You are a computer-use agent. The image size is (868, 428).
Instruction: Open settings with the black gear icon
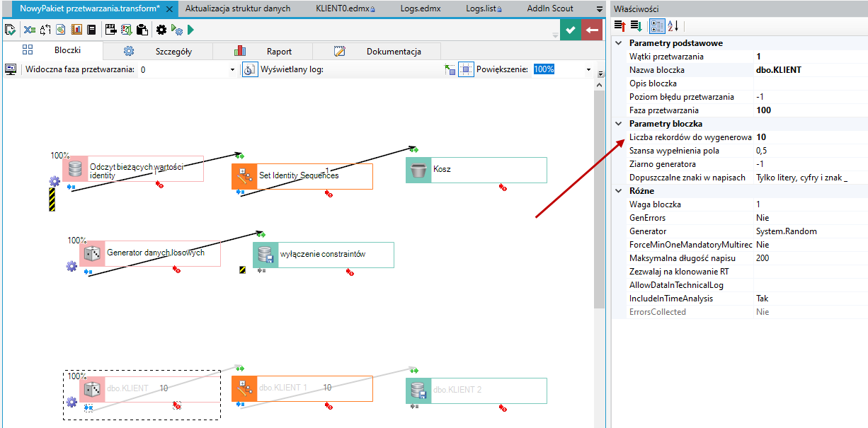point(161,30)
